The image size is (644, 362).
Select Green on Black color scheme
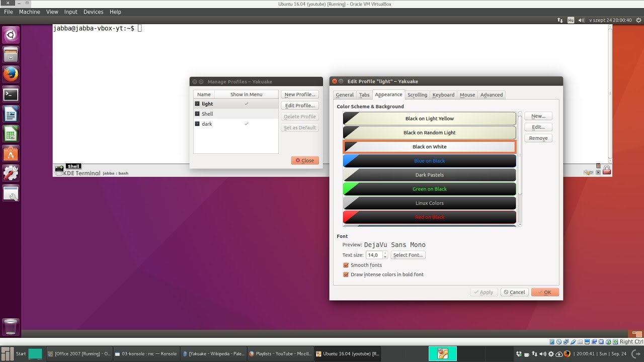tap(430, 189)
